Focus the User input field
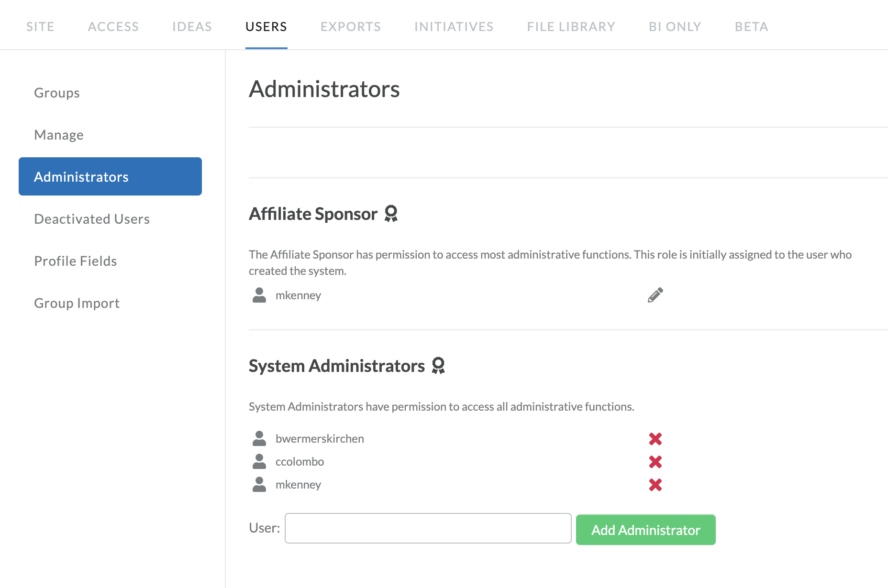888x588 pixels. 428,528
